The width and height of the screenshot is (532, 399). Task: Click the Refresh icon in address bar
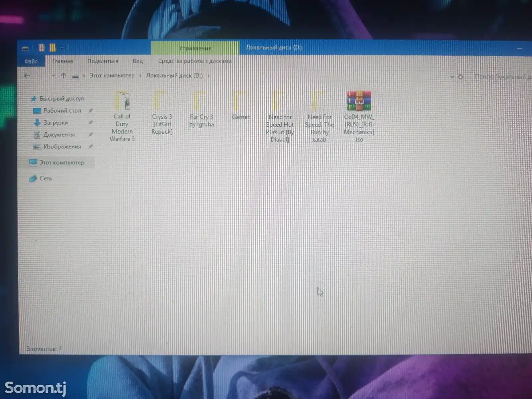(461, 77)
